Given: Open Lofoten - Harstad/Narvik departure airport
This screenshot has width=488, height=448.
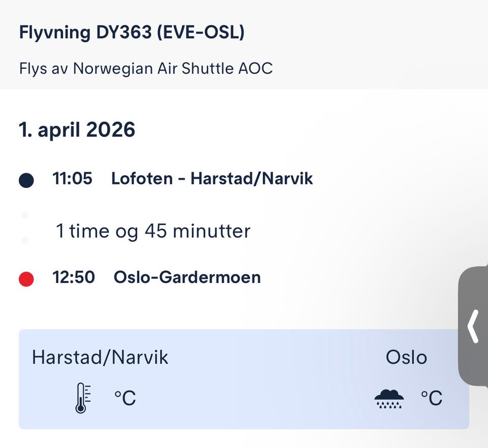Looking at the screenshot, I should tap(212, 179).
